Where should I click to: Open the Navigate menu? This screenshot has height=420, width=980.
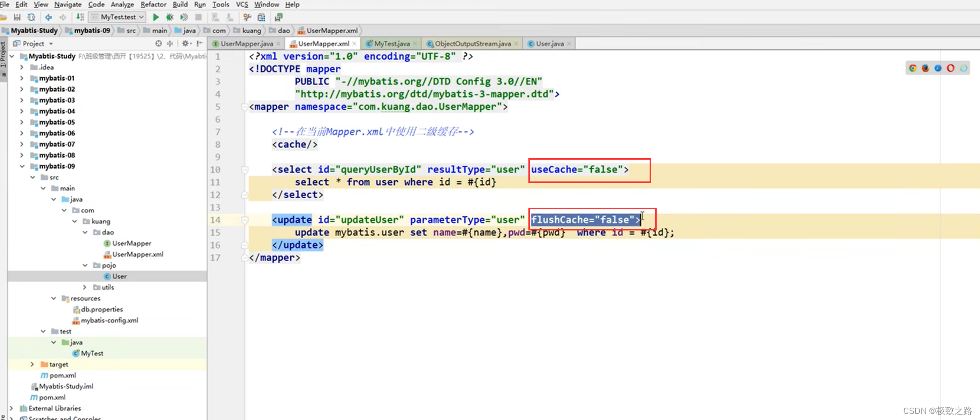tap(68, 5)
